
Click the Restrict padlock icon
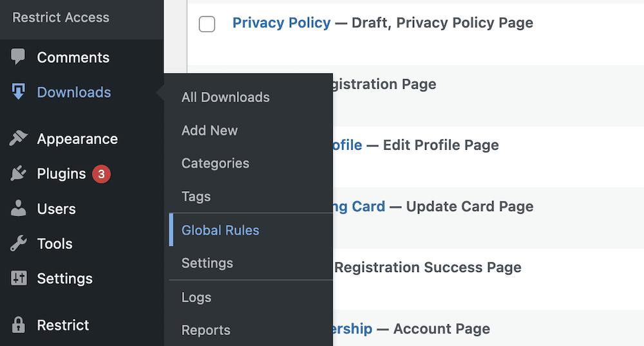[x=18, y=325]
